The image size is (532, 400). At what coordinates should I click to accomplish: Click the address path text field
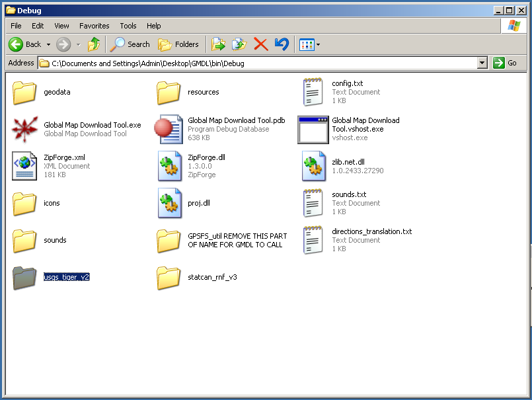(x=258, y=63)
